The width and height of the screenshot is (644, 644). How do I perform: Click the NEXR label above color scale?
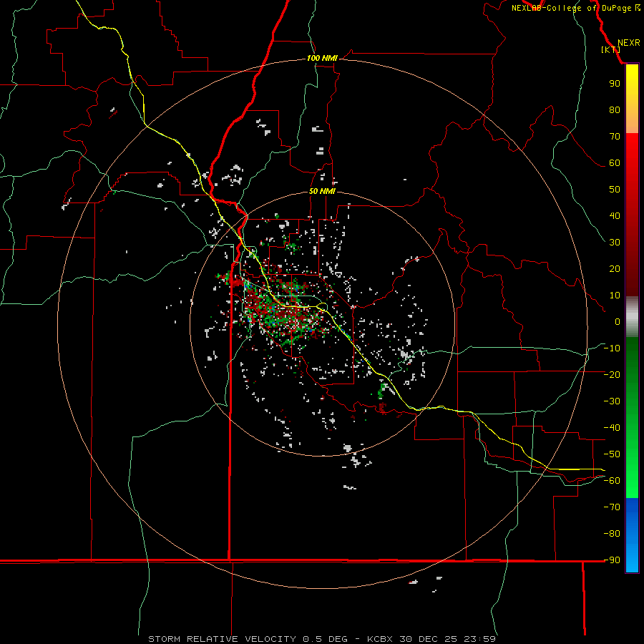(x=628, y=43)
